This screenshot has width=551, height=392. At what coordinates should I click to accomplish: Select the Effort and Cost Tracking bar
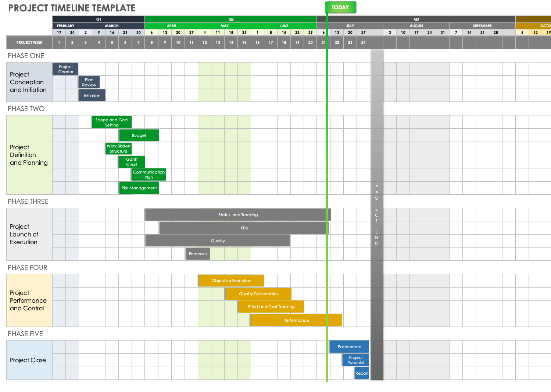271,307
